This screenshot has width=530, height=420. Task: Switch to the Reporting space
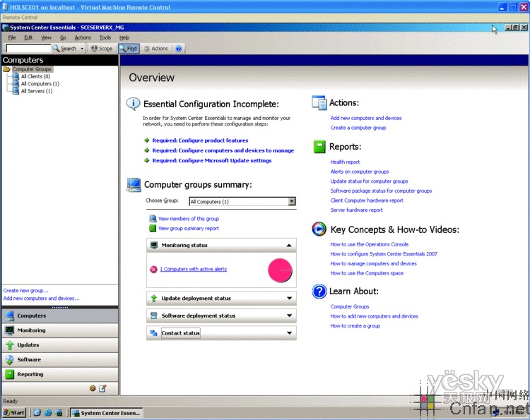tap(60, 374)
